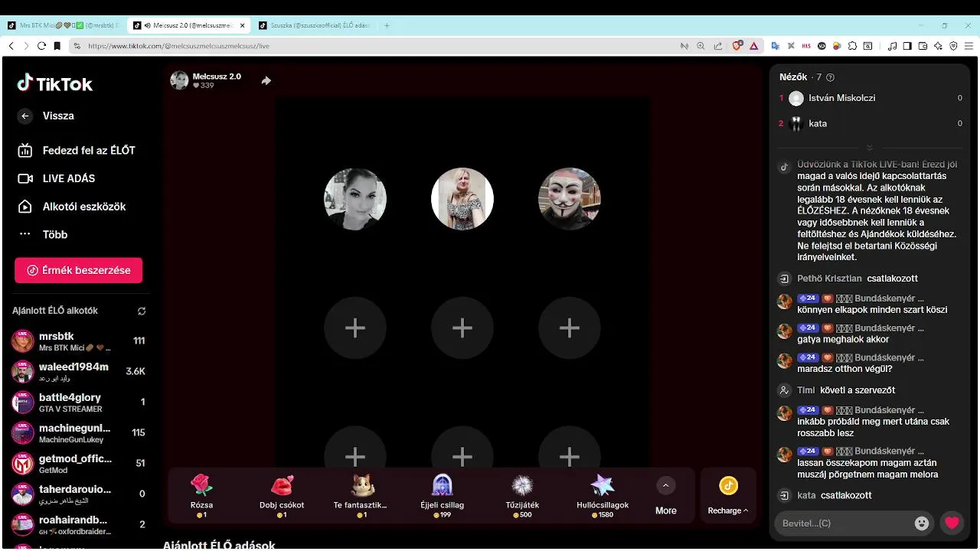Click the zoom magnifier in address bar
The height and width of the screenshot is (551, 980).
click(x=701, y=46)
